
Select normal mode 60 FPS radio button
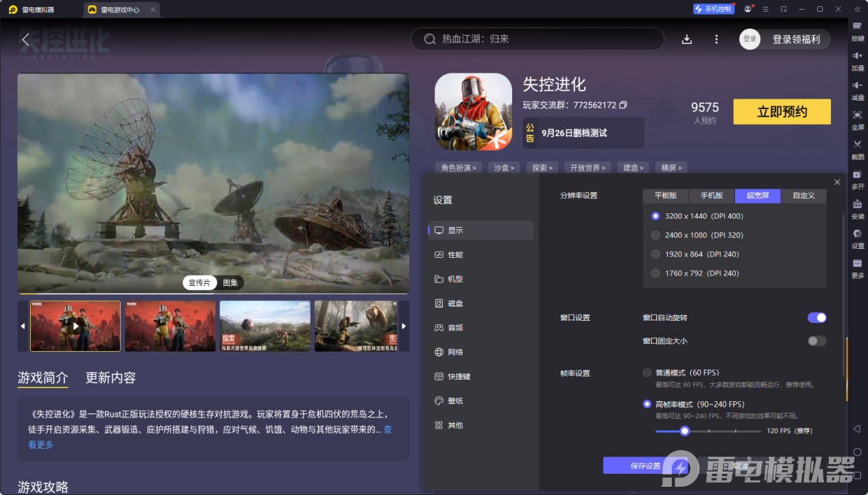[647, 373]
